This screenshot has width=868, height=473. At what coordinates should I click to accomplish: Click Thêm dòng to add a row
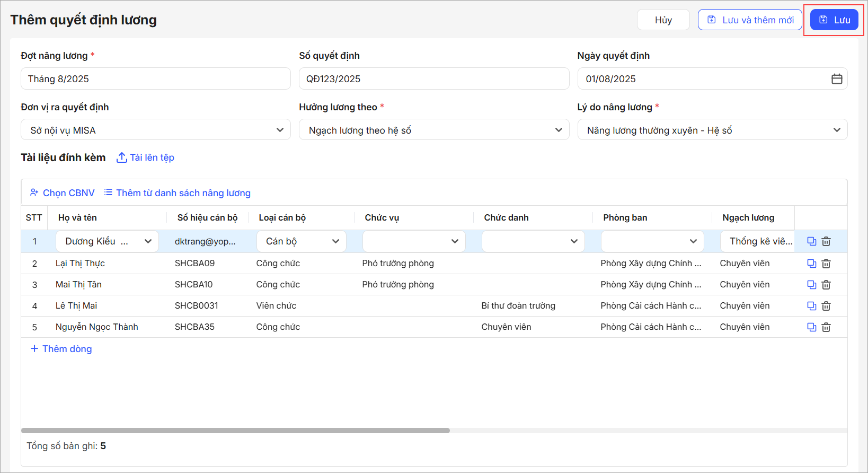[61, 349]
